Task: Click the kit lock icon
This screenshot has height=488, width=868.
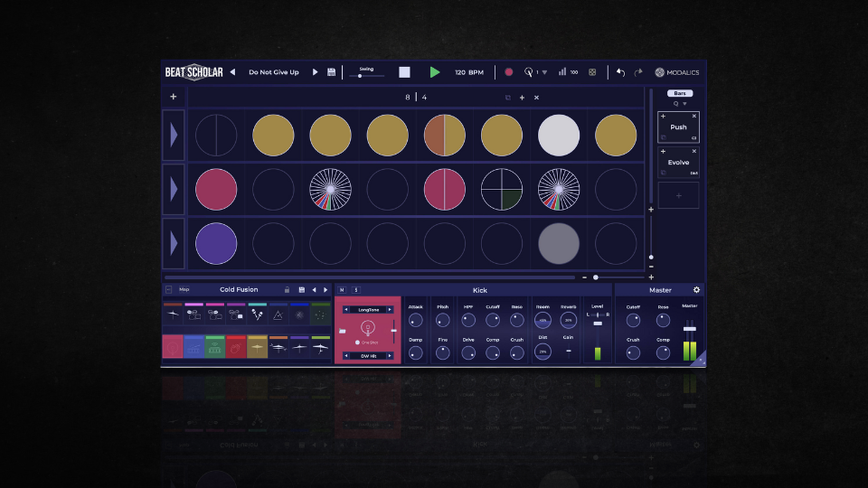Action: [287, 290]
